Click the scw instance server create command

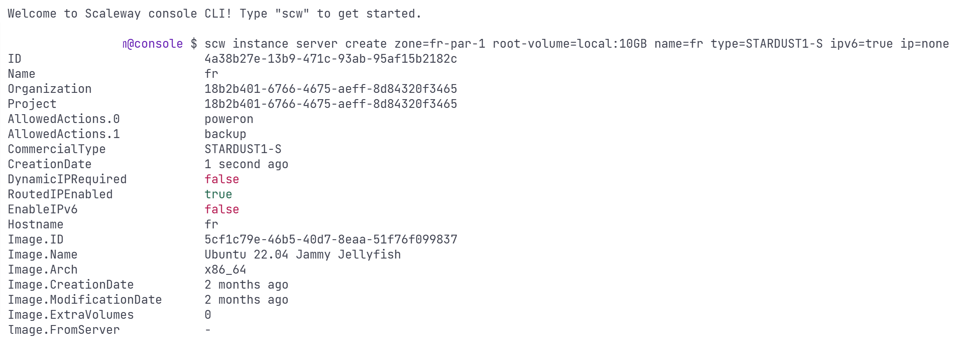click(577, 44)
